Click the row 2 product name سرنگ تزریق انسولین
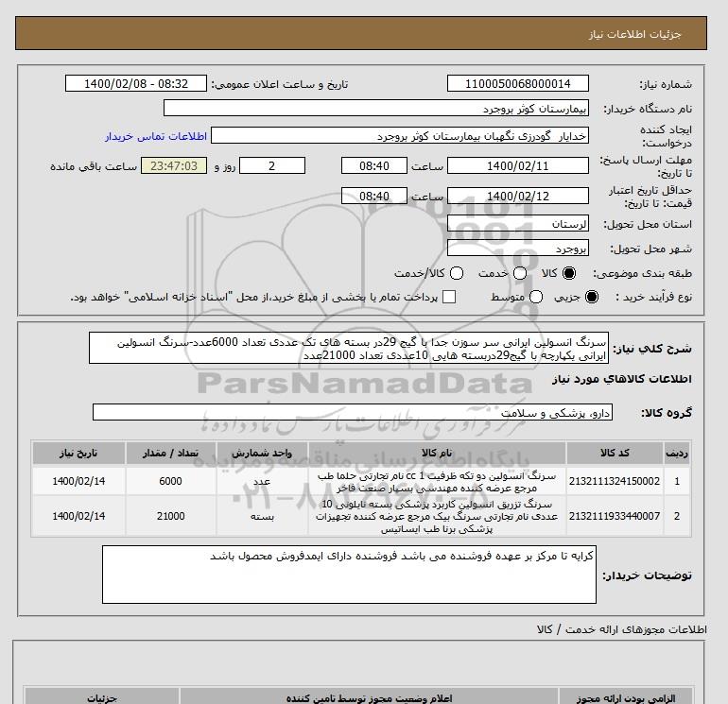The width and height of the screenshot is (728, 704). (x=437, y=517)
